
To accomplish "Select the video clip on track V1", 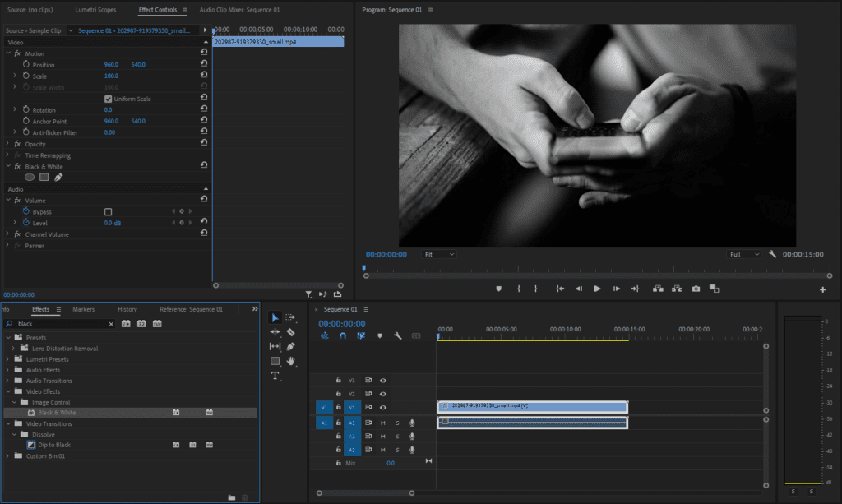I will (533, 407).
